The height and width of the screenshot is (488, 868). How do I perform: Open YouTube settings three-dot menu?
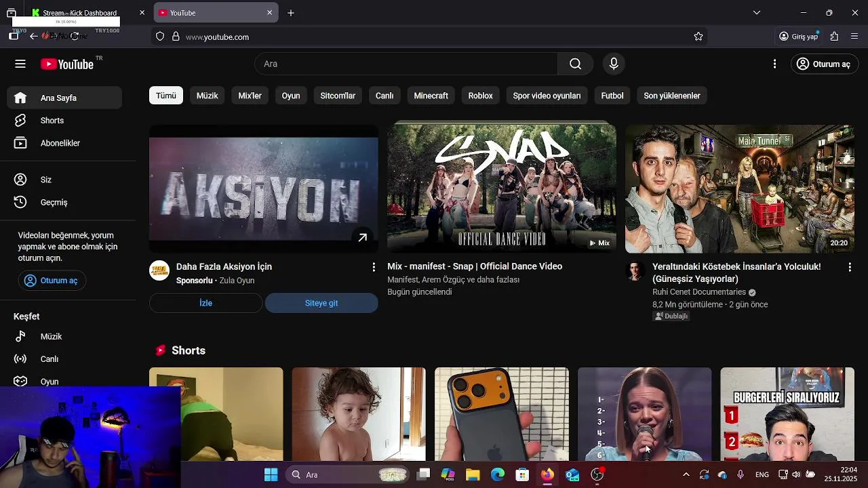[x=774, y=64]
